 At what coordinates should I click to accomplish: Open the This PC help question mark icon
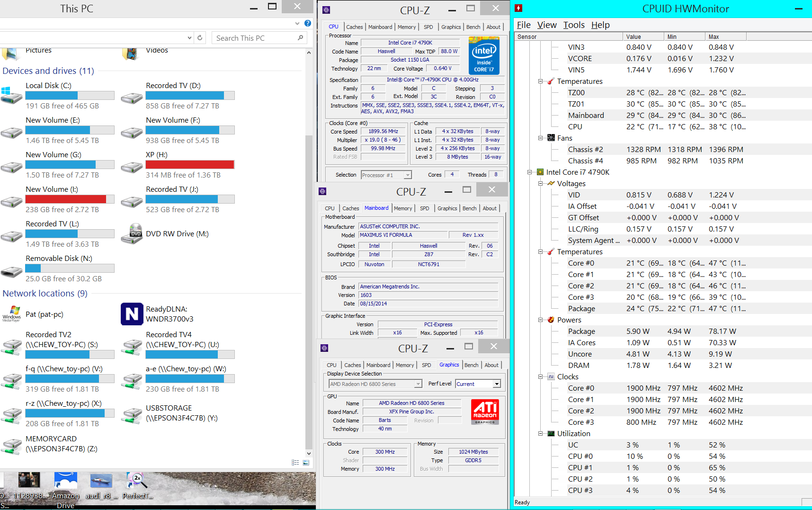click(x=308, y=23)
